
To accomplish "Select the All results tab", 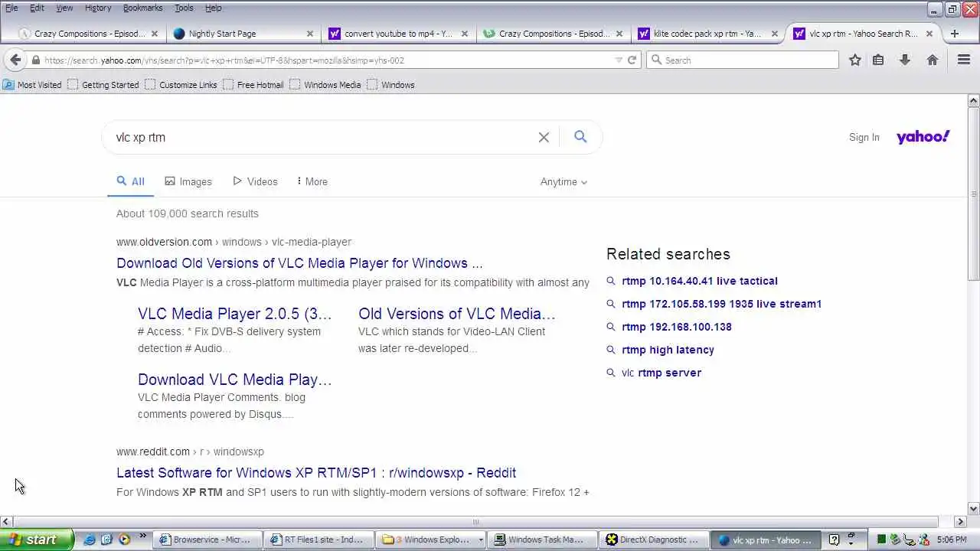I will pos(130,181).
